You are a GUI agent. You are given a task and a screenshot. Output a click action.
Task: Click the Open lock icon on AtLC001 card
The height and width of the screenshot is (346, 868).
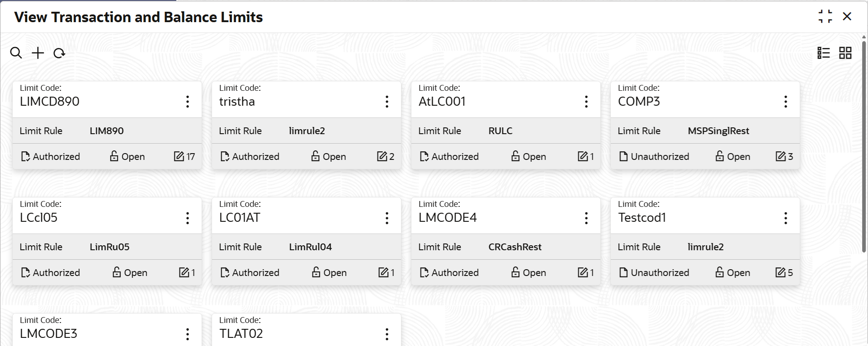pyautogui.click(x=515, y=156)
